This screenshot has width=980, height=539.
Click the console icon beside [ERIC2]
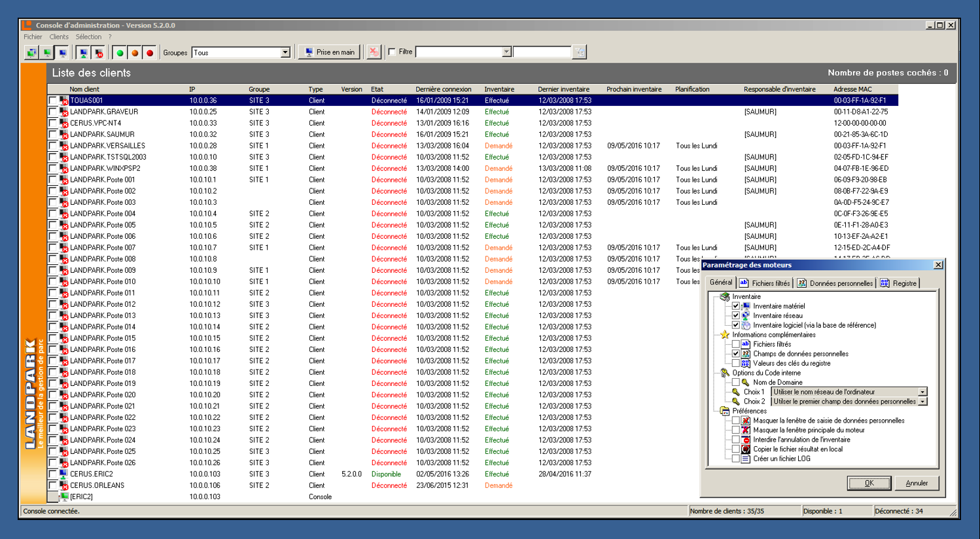point(64,497)
